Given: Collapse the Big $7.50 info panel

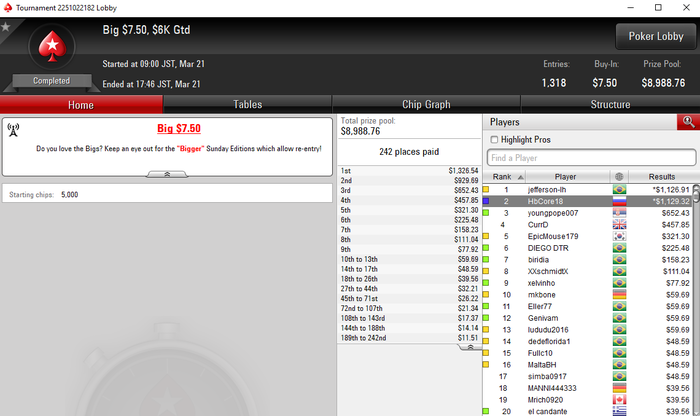Looking at the screenshot, I should pyautogui.click(x=167, y=174).
